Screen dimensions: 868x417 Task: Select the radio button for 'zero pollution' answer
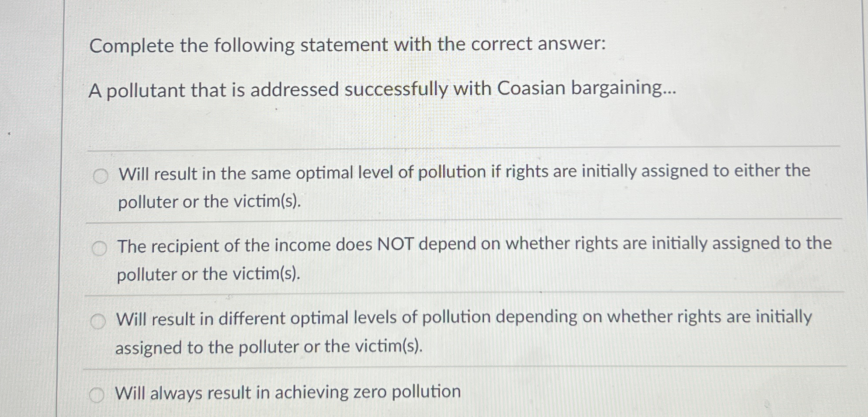click(x=96, y=393)
